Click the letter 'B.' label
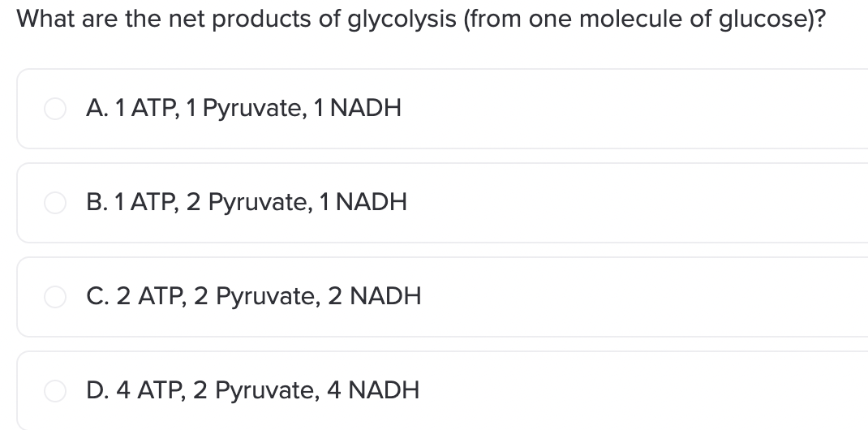 click(x=97, y=202)
